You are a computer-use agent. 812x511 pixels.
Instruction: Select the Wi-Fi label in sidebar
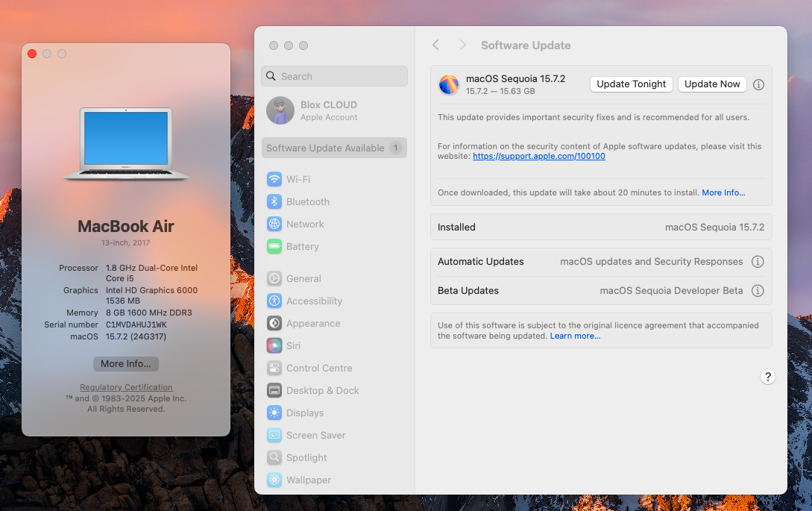298,179
